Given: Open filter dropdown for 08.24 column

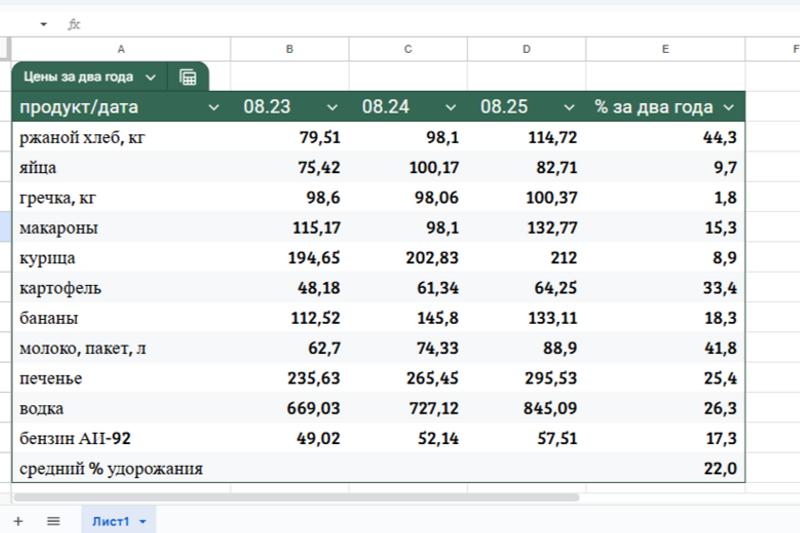Looking at the screenshot, I should pyautogui.click(x=451, y=107).
